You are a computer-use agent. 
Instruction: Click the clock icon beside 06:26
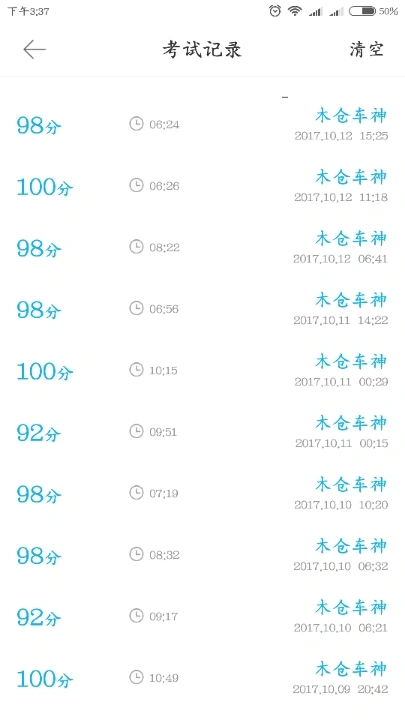[136, 185]
